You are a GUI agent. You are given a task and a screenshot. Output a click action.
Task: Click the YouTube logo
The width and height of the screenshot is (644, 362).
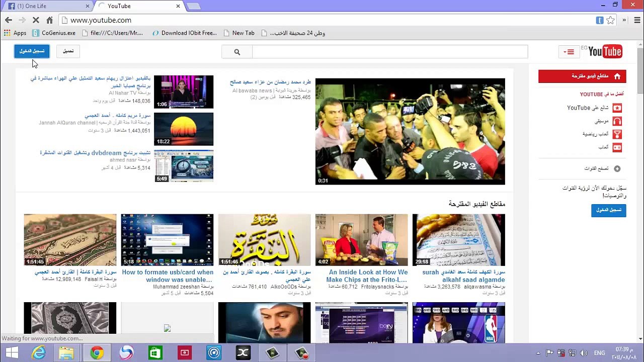pyautogui.click(x=604, y=51)
